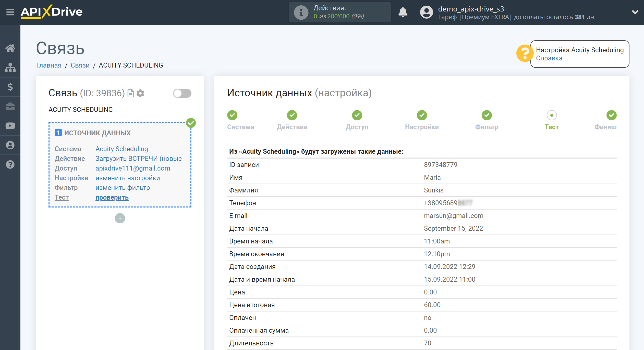Click the account avatar icon
The image size is (644, 350).
[426, 12]
